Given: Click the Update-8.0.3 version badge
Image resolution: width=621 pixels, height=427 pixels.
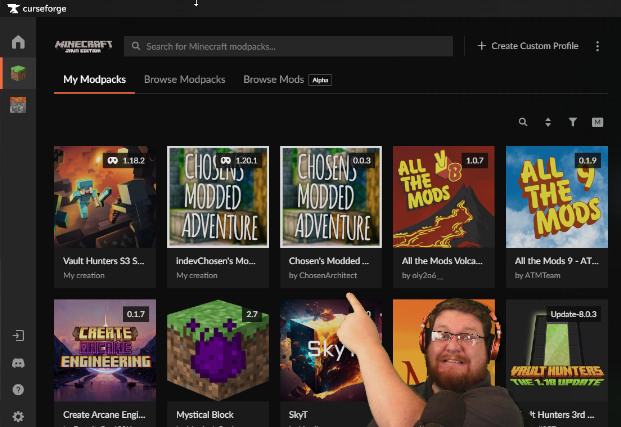Looking at the screenshot, I should coord(573,314).
